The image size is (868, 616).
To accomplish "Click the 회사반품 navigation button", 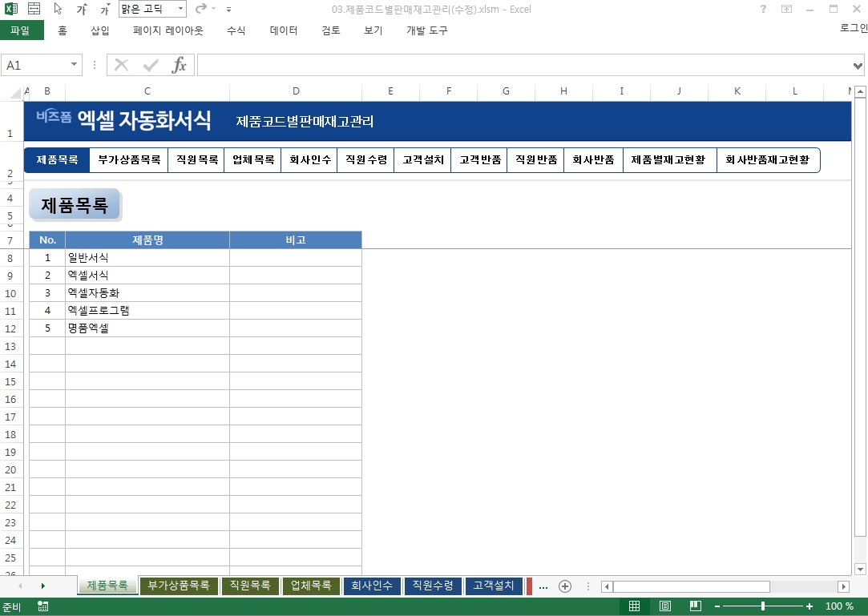I will tap(593, 160).
